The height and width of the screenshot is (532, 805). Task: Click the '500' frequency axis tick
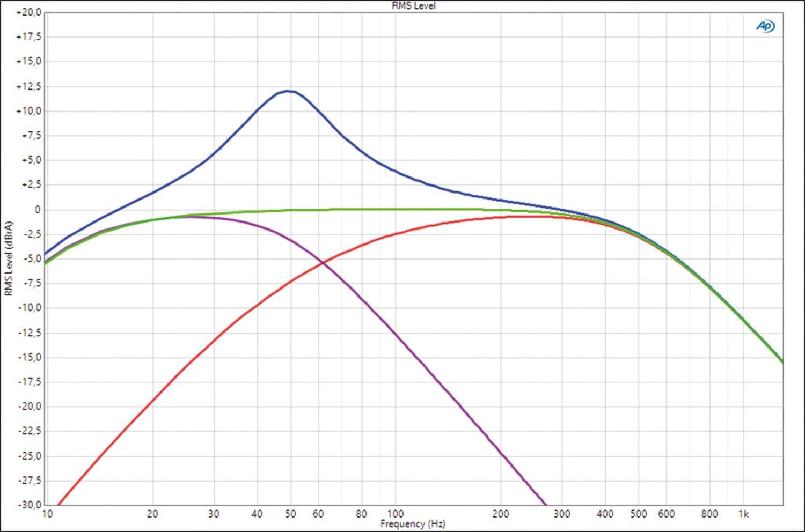(x=638, y=514)
